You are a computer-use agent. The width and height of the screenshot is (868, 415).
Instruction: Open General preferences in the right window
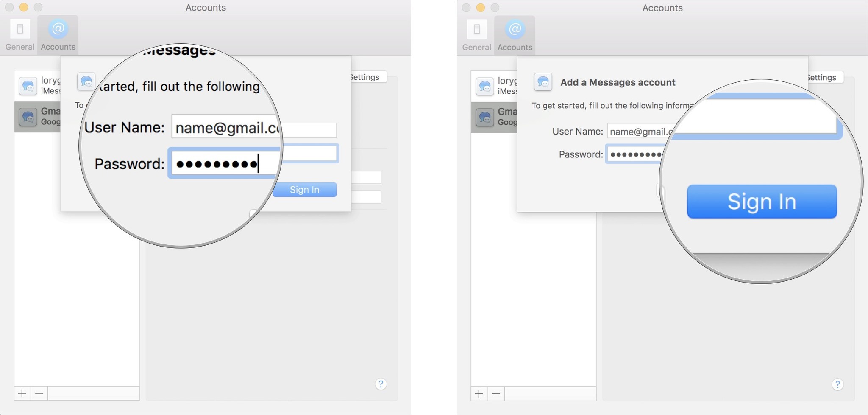click(476, 35)
